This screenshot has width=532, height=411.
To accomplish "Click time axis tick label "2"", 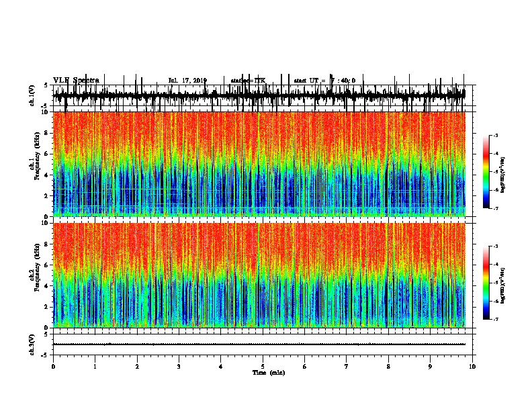I will 137,367.
